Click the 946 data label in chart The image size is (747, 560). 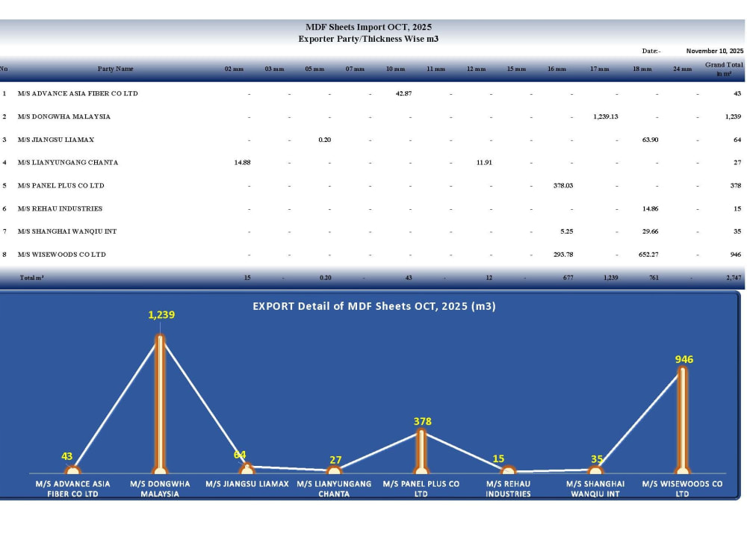pos(684,360)
